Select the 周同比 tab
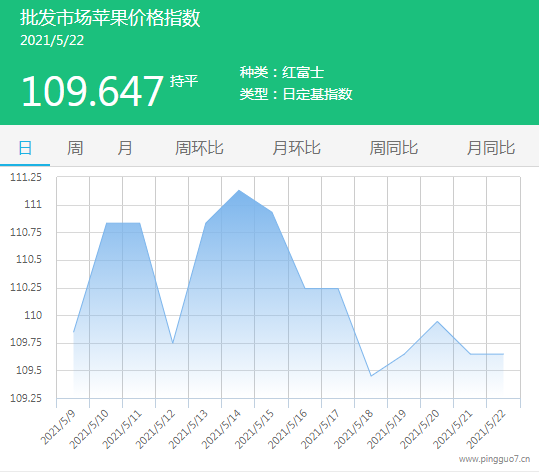The width and height of the screenshot is (539, 472). (394, 149)
